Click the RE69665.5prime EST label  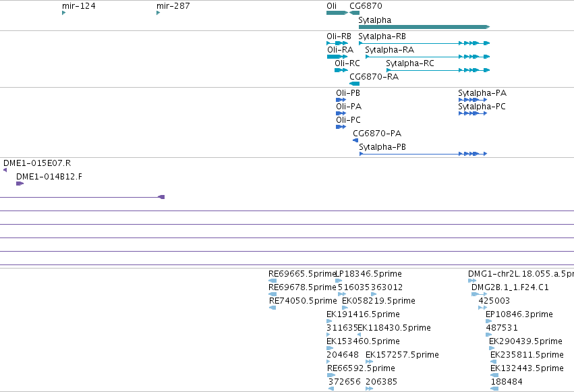click(302, 274)
